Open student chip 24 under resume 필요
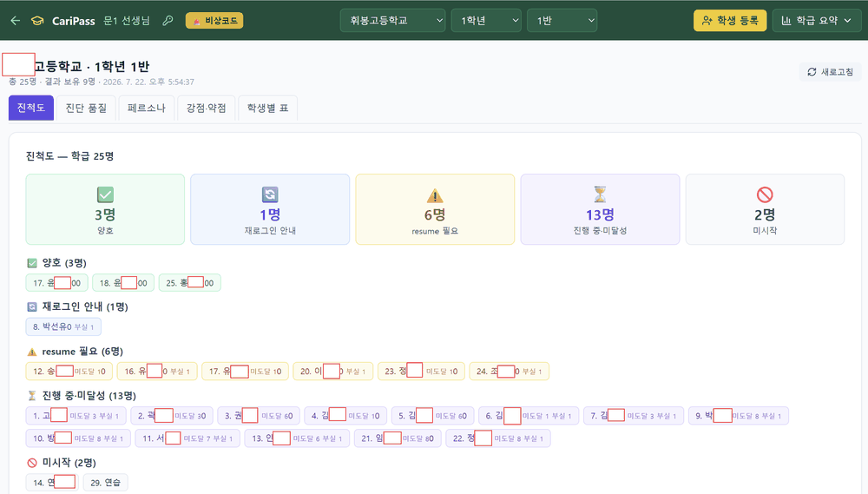This screenshot has height=494, width=868. click(510, 371)
